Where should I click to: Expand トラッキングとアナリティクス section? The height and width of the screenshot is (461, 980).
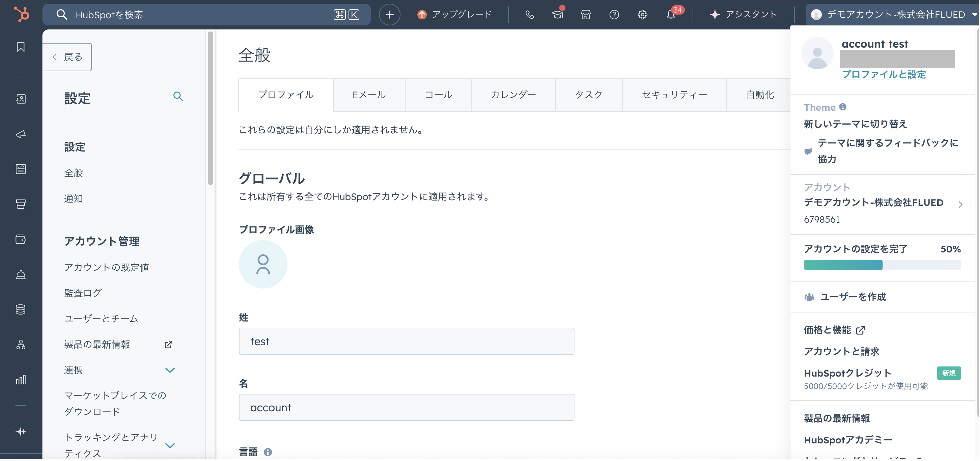(170, 445)
